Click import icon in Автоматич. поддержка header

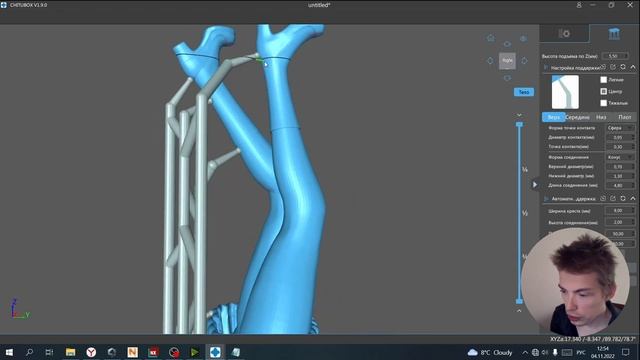(603, 198)
